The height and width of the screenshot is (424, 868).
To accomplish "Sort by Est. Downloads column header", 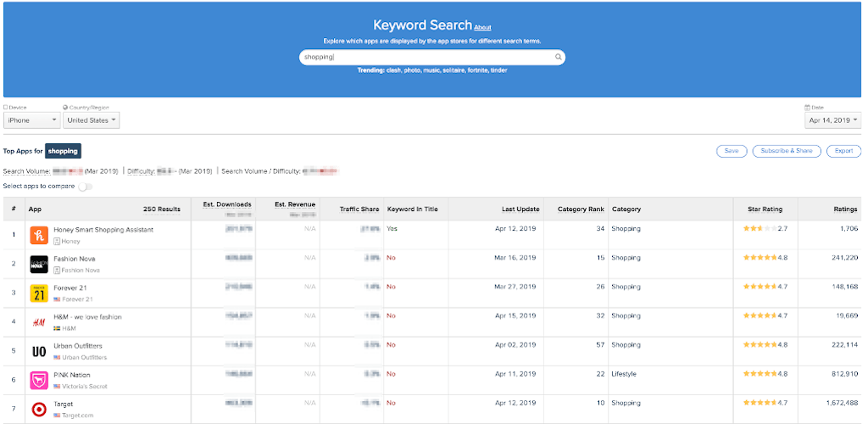I will pos(227,205).
